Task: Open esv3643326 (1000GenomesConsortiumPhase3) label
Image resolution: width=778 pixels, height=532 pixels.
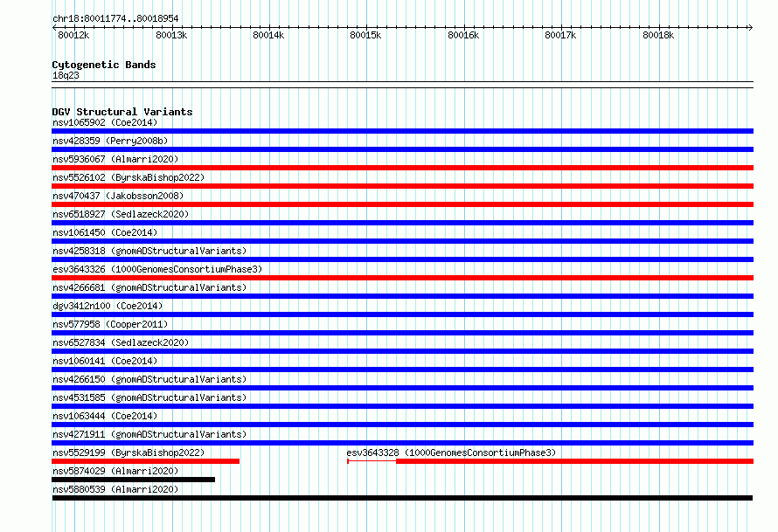Action: [x=157, y=269]
